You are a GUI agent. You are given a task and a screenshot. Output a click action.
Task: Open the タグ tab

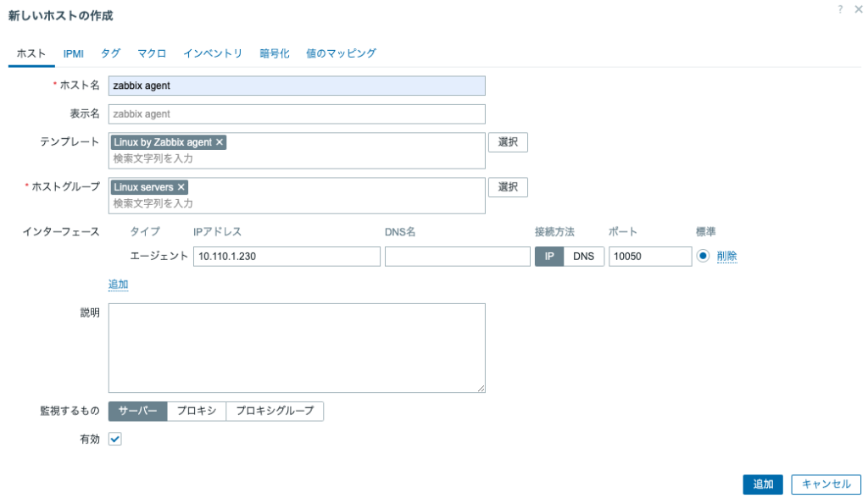point(110,53)
